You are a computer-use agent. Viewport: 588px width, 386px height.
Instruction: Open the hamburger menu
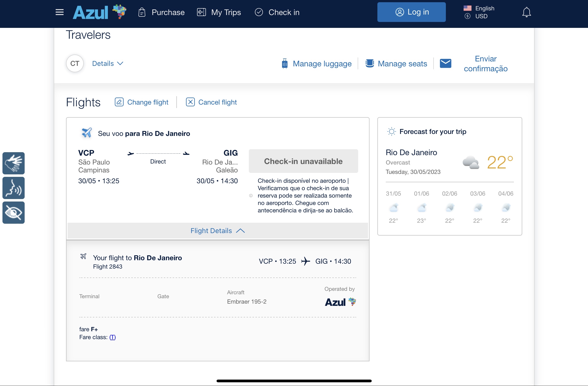click(x=60, y=12)
